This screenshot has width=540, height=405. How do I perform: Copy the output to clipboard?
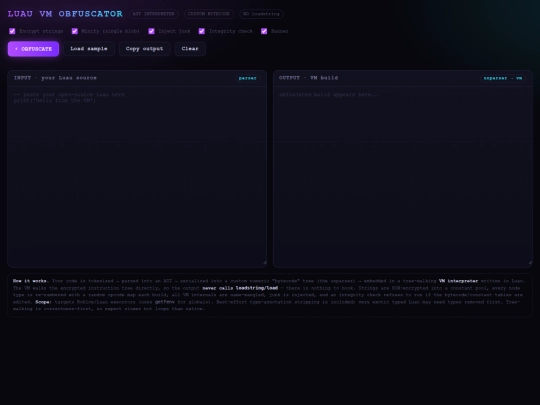145,49
